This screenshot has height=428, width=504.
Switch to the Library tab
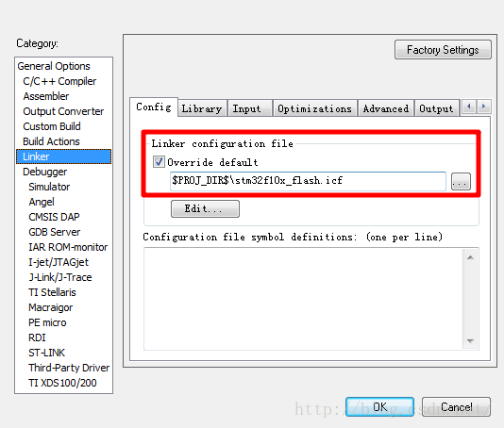click(202, 108)
